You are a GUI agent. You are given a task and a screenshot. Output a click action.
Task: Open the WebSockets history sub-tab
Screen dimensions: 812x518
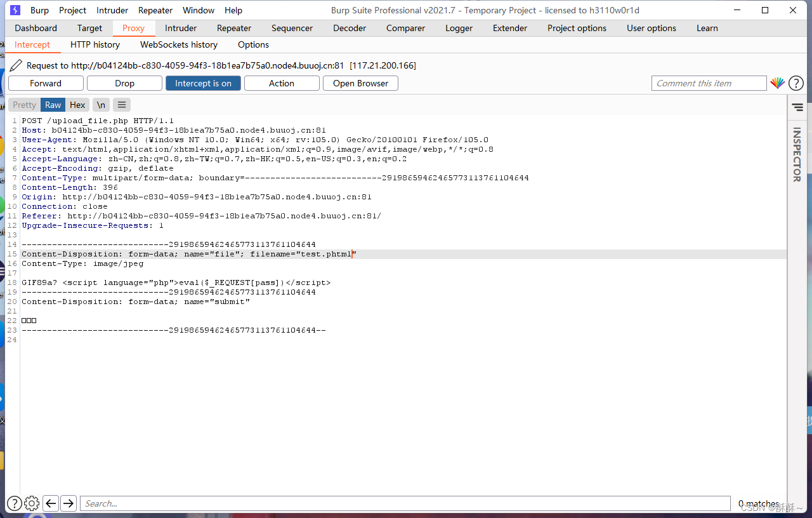(179, 44)
